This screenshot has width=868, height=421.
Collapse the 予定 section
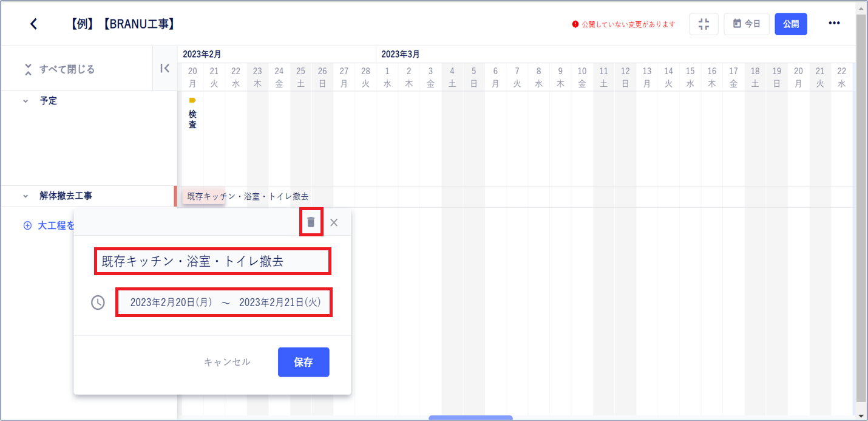click(25, 101)
